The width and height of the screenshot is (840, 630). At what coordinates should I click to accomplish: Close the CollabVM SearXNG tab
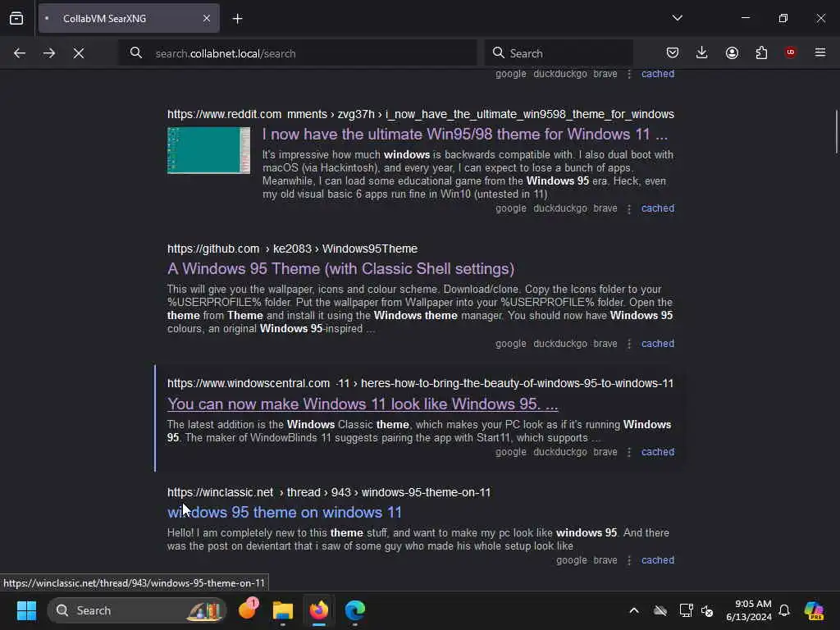point(207,19)
